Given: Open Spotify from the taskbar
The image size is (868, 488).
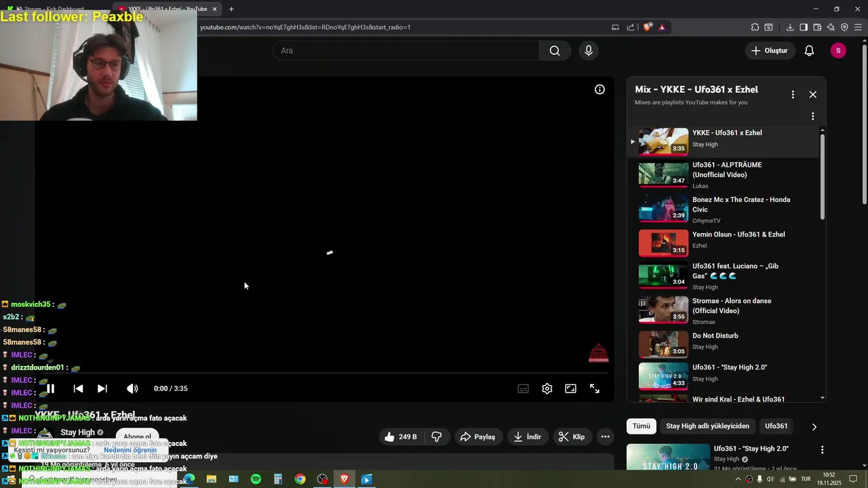Looking at the screenshot, I should point(256,479).
